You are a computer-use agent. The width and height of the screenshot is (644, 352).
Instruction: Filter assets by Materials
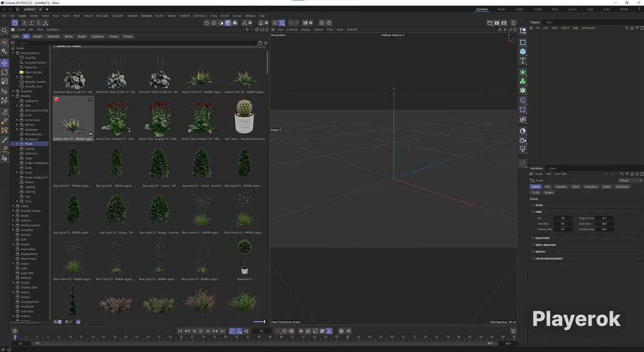53,36
